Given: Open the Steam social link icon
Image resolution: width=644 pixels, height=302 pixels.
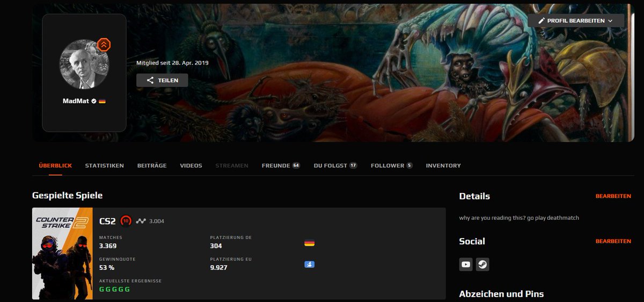Looking at the screenshot, I should click(482, 264).
